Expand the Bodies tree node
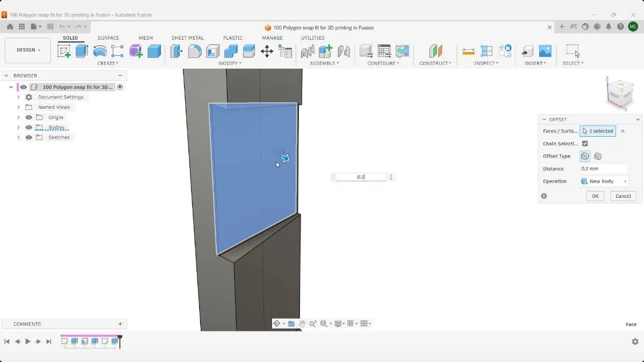Screen dimensions: 644x362 (x=18, y=127)
